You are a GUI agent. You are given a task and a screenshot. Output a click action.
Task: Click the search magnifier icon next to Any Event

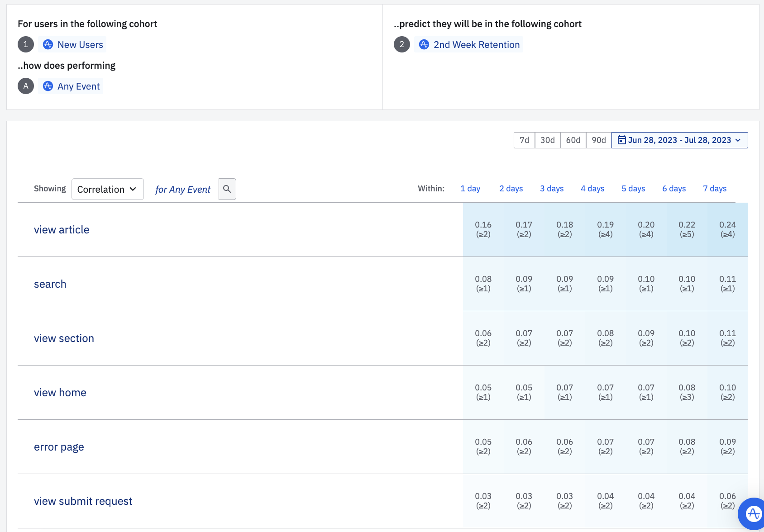tap(227, 189)
